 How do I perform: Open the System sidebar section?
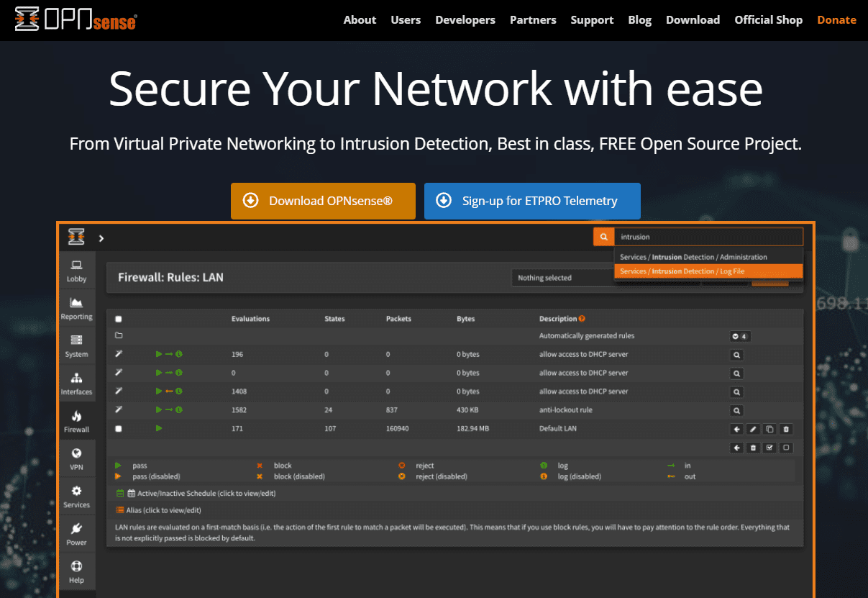pos(76,346)
